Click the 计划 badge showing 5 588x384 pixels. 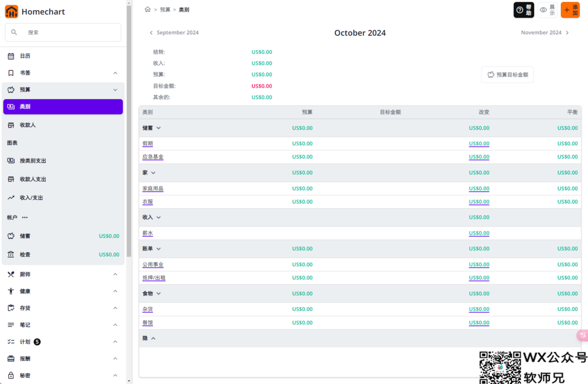37,342
